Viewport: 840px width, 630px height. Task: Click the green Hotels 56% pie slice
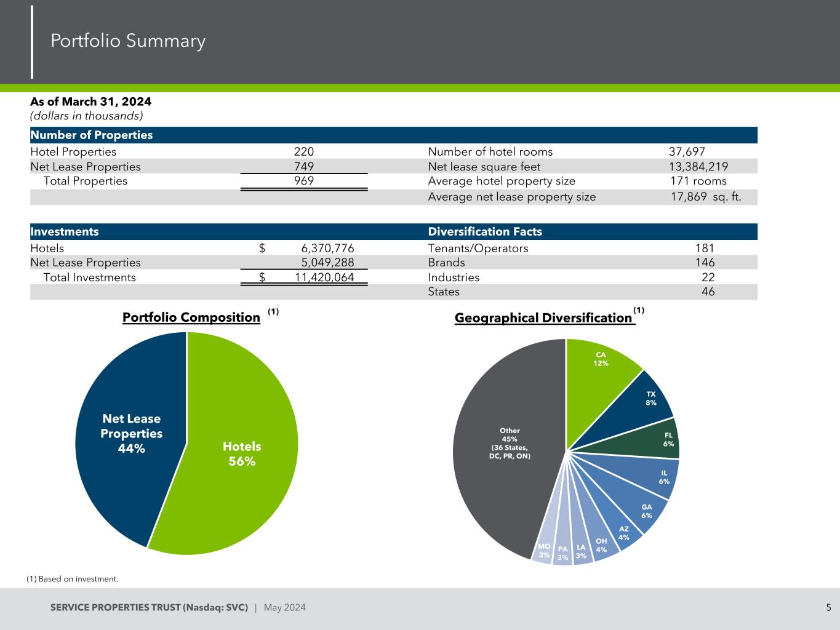click(242, 453)
